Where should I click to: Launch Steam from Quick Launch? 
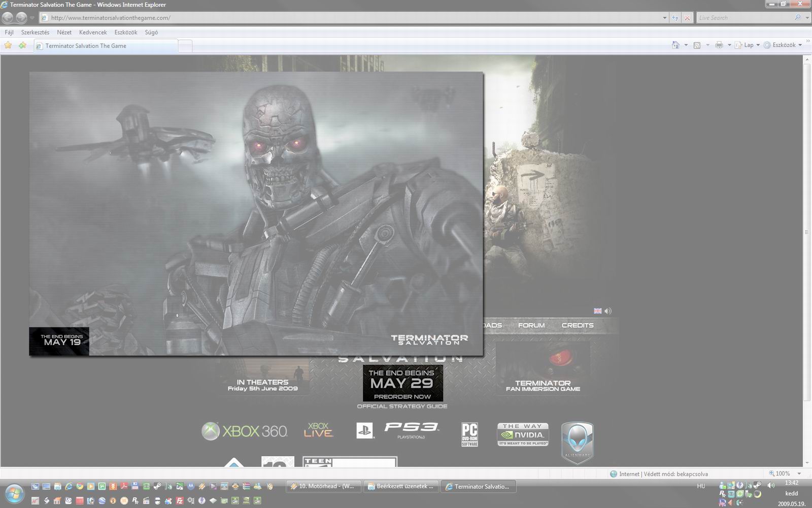tap(157, 486)
